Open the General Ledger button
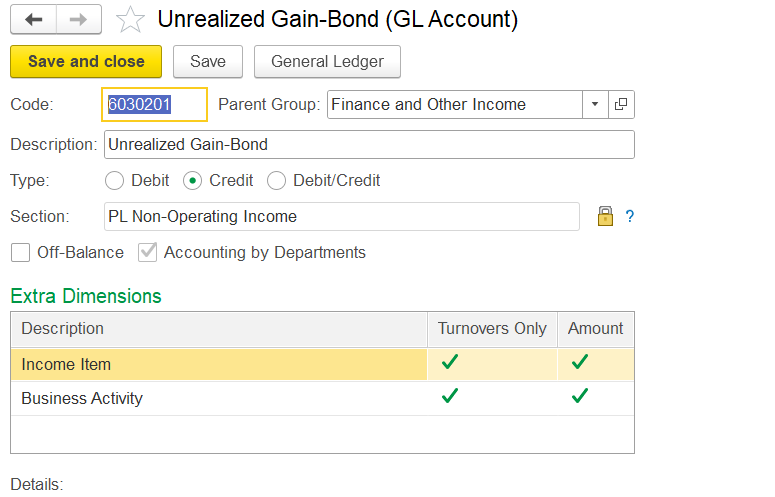The width and height of the screenshot is (775, 497). pyautogui.click(x=327, y=62)
